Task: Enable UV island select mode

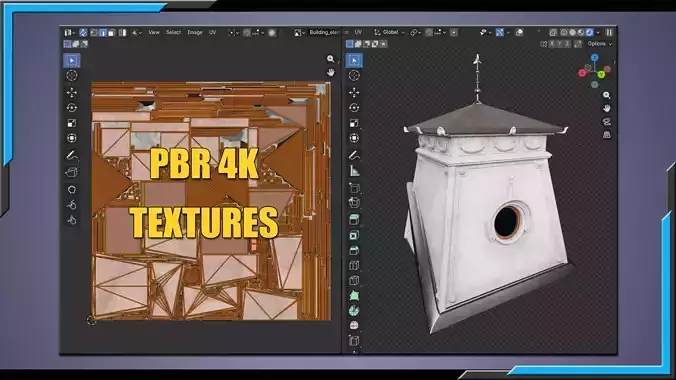Action: tap(122, 32)
